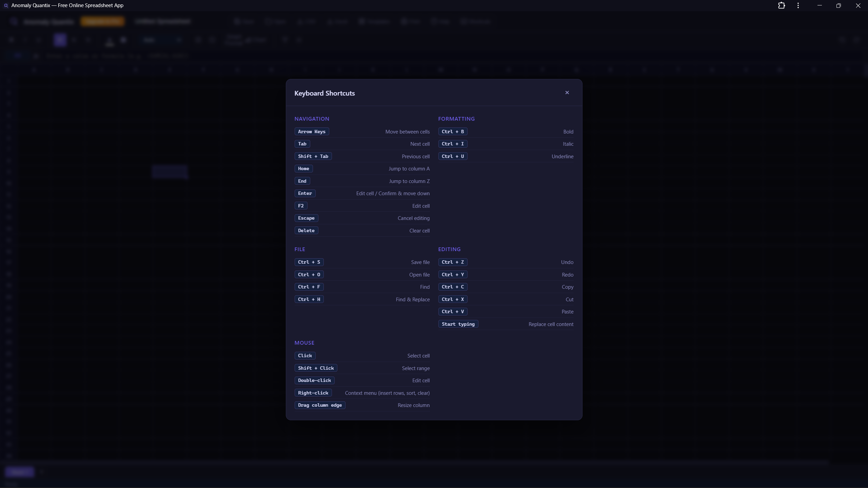
Task: Click the NAVIGATION section heading
Action: [x=312, y=119]
